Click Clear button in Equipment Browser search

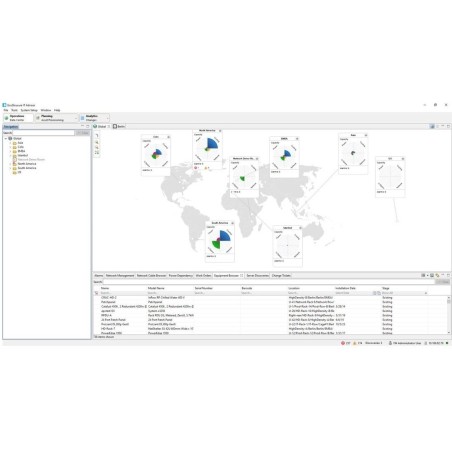(x=443, y=282)
